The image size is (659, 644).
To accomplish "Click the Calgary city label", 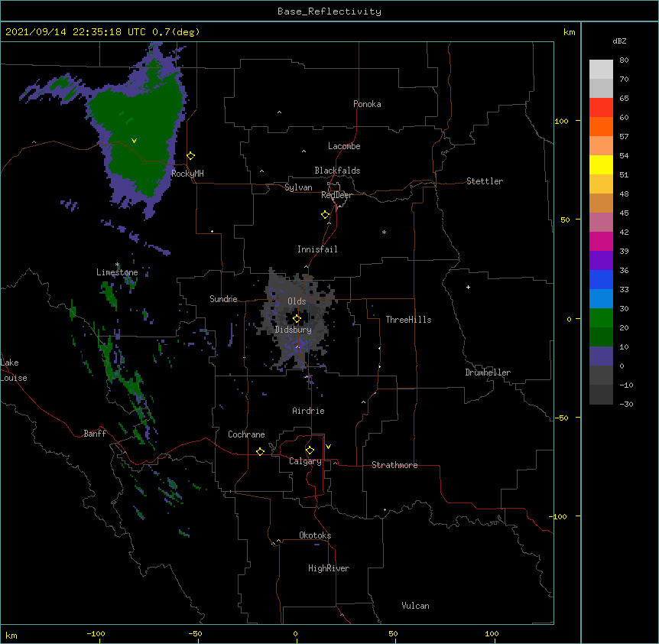I will 305,461.
